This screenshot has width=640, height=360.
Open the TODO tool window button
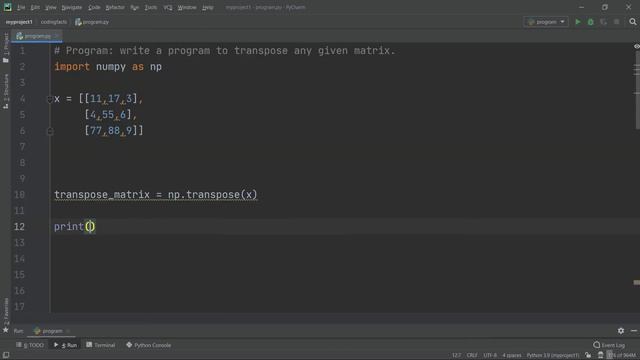(30, 345)
